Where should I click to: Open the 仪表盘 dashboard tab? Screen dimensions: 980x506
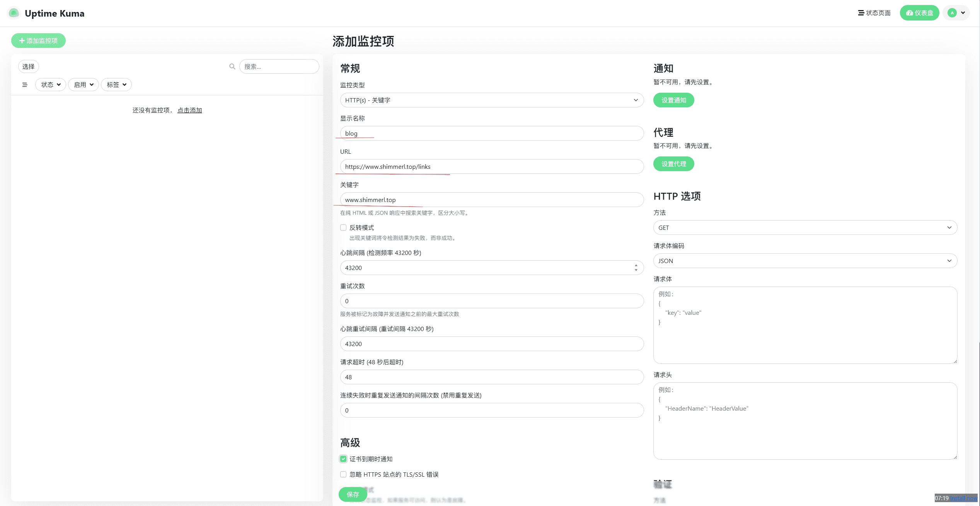click(919, 13)
